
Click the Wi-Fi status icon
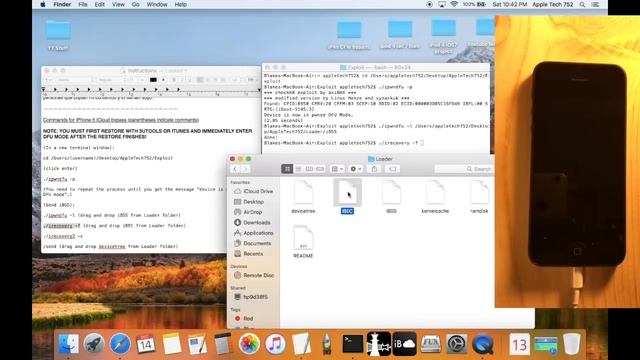pos(454,4)
